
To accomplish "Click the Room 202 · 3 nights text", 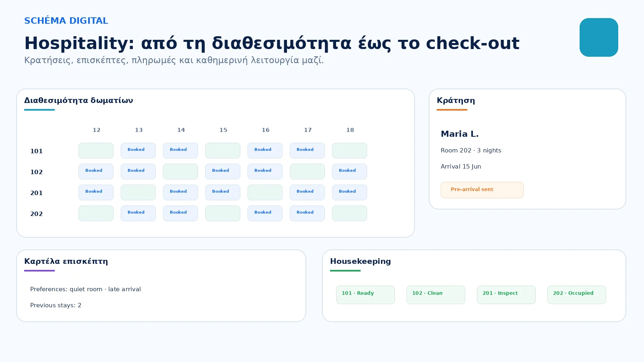I will [471, 150].
